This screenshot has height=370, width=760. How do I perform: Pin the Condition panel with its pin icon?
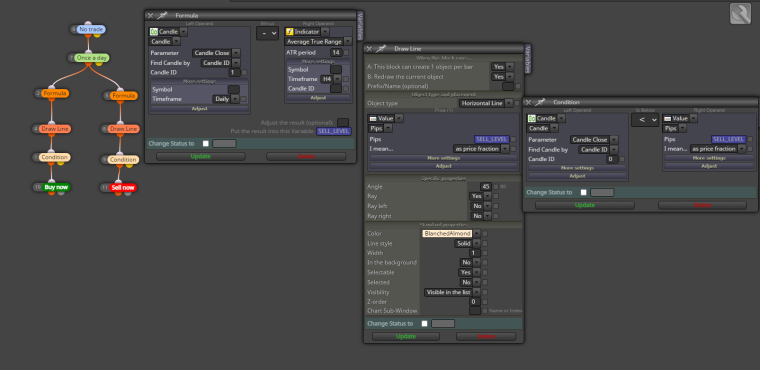click(x=541, y=102)
